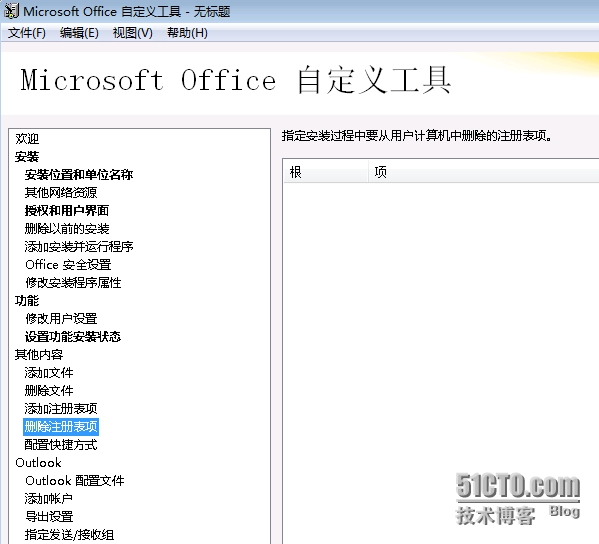Click the 项 column header
The width and height of the screenshot is (599, 544).
[x=484, y=172]
